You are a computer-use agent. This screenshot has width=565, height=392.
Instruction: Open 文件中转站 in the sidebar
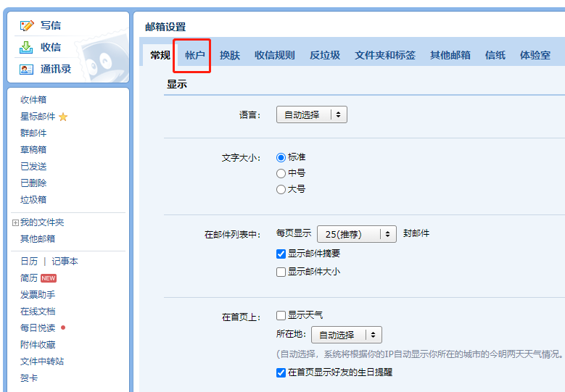42,362
